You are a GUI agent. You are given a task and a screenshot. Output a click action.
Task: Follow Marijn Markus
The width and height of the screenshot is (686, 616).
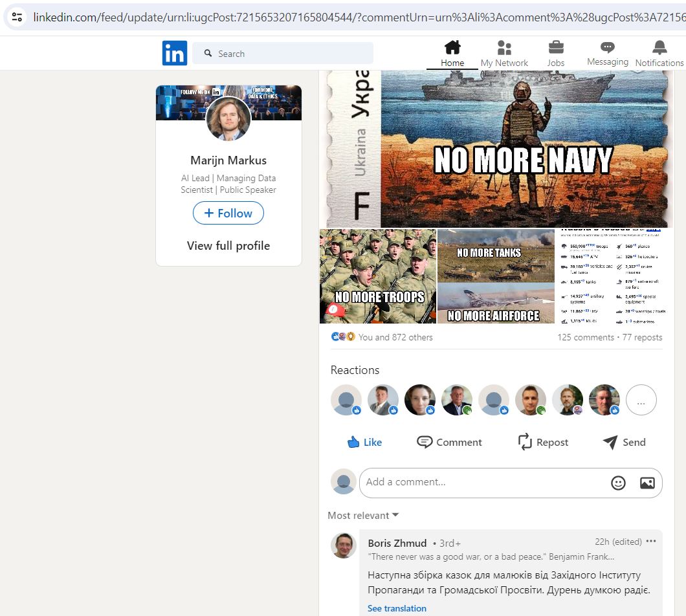[x=228, y=213]
